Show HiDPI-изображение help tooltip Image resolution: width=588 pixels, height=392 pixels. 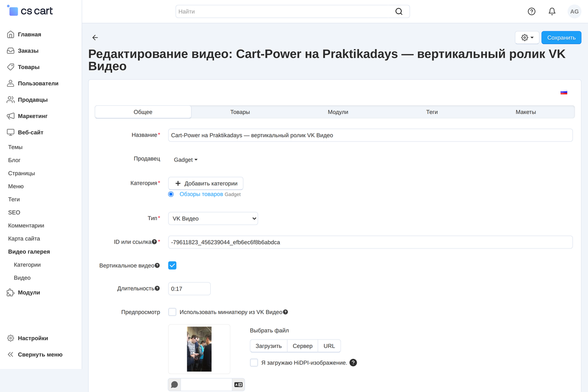353,363
